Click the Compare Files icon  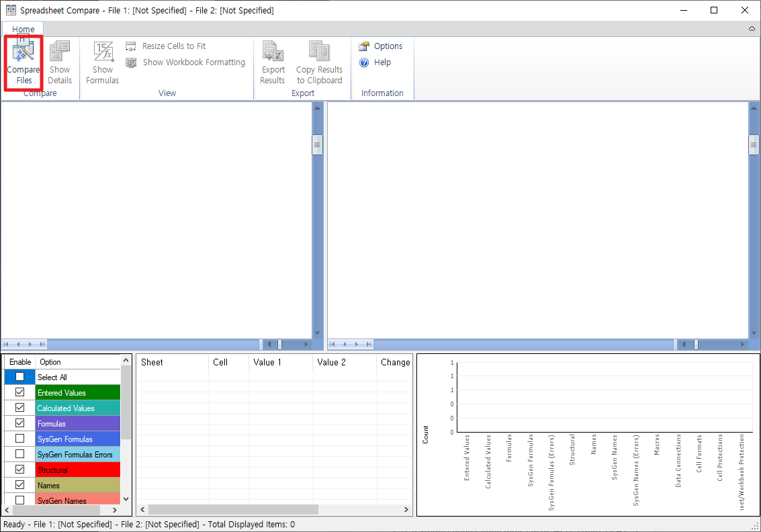[x=24, y=52]
